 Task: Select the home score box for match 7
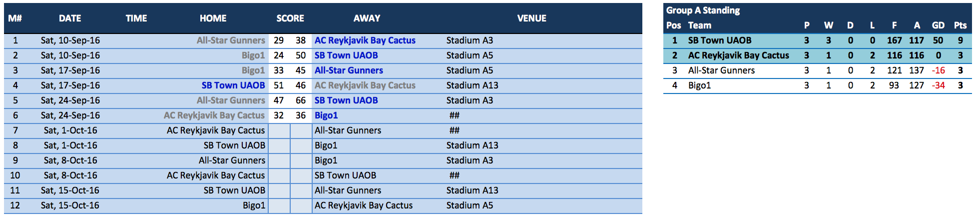tap(279, 130)
